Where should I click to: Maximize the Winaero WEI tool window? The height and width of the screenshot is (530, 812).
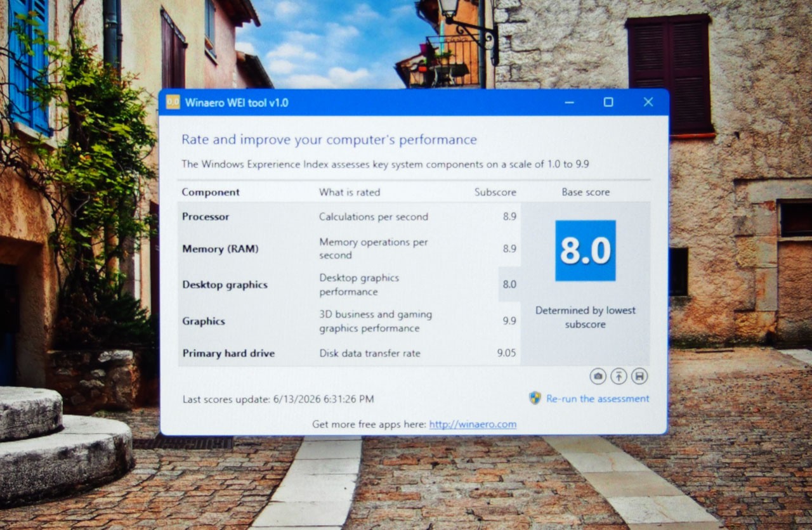[608, 102]
